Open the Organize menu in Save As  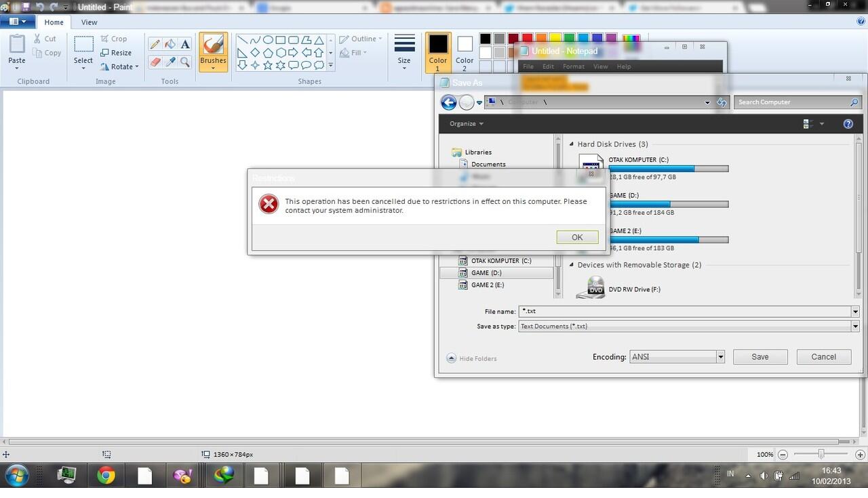467,123
